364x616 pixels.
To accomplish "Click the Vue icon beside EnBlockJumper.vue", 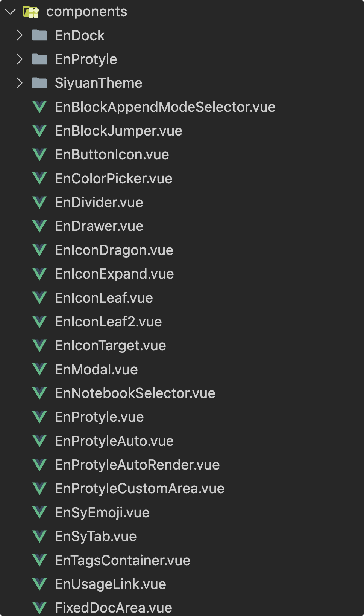I will pos(39,131).
